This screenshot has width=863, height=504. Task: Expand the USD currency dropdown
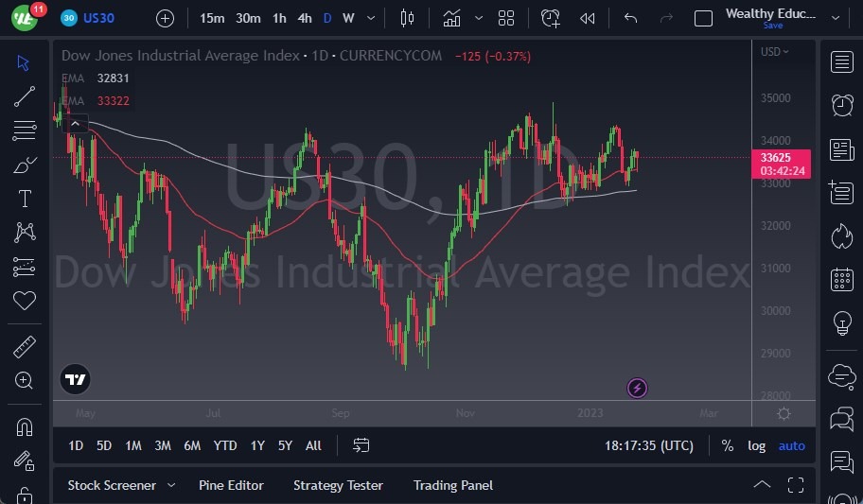click(x=776, y=51)
